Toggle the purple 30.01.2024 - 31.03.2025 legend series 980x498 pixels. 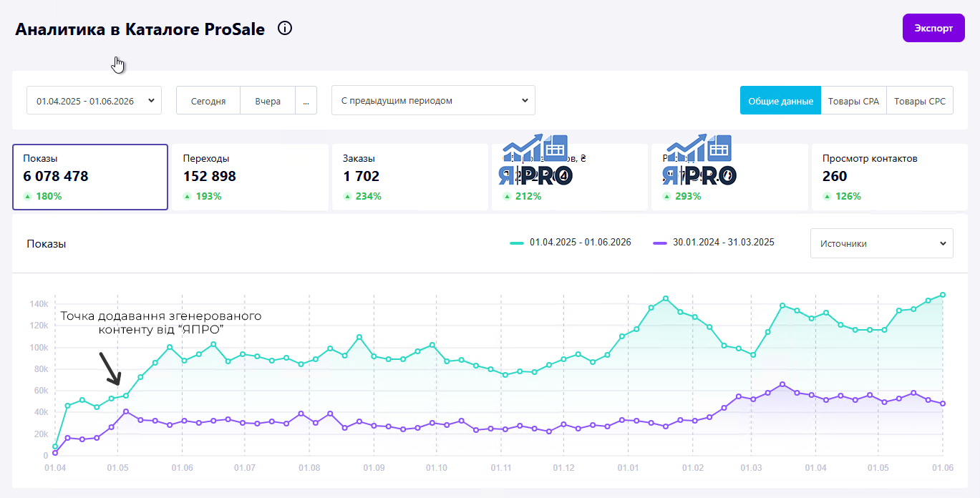pos(714,243)
